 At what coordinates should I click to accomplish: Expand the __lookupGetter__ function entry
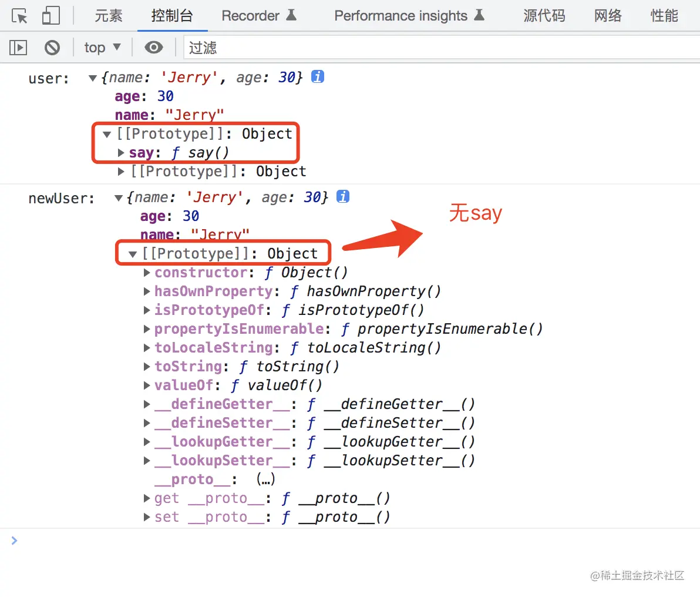click(147, 441)
